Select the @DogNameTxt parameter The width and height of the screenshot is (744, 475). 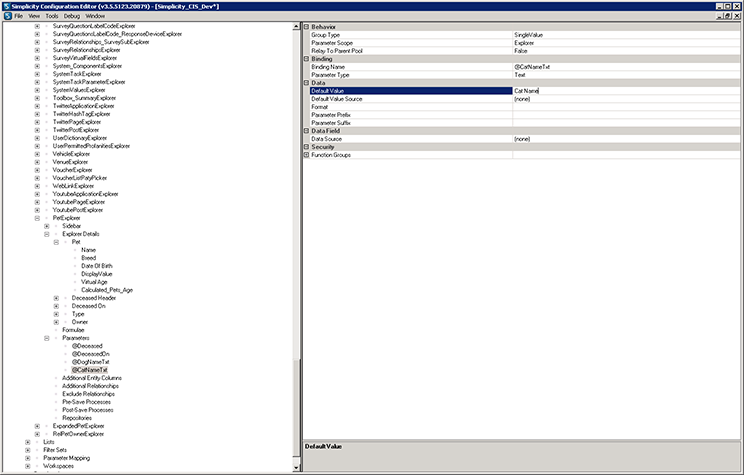[x=91, y=362]
